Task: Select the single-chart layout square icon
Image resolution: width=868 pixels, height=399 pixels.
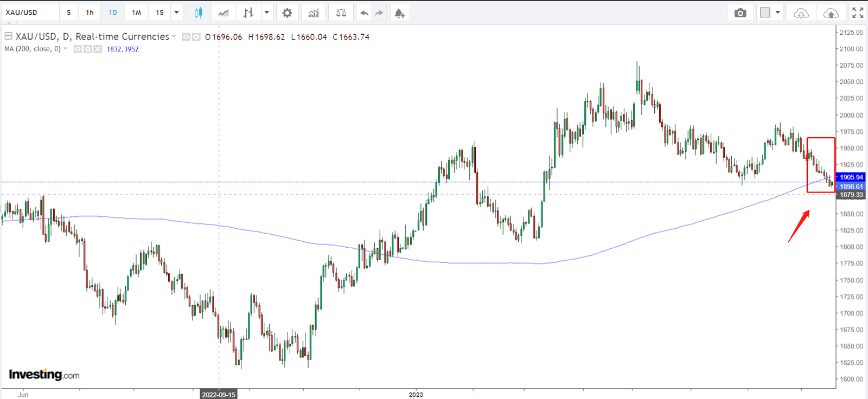Action: (765, 12)
